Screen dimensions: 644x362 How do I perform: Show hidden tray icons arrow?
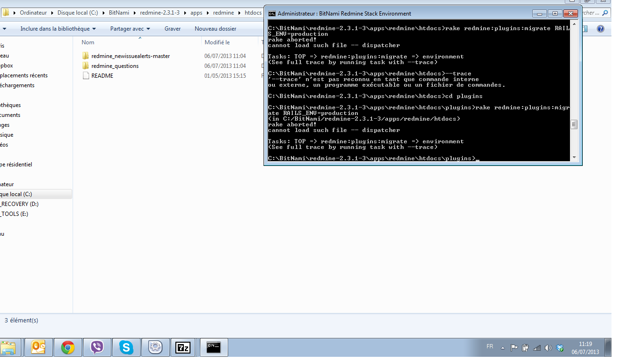[x=503, y=348]
